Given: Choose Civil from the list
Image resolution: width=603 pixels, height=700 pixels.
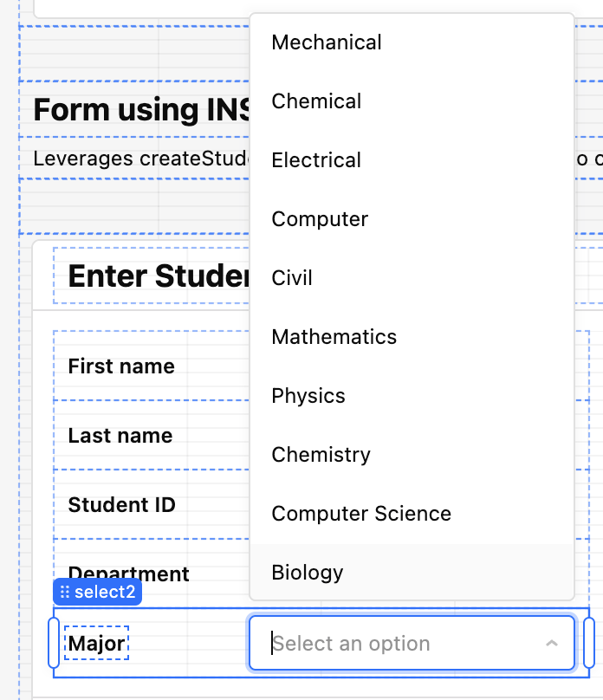Looking at the screenshot, I should click(x=412, y=278).
